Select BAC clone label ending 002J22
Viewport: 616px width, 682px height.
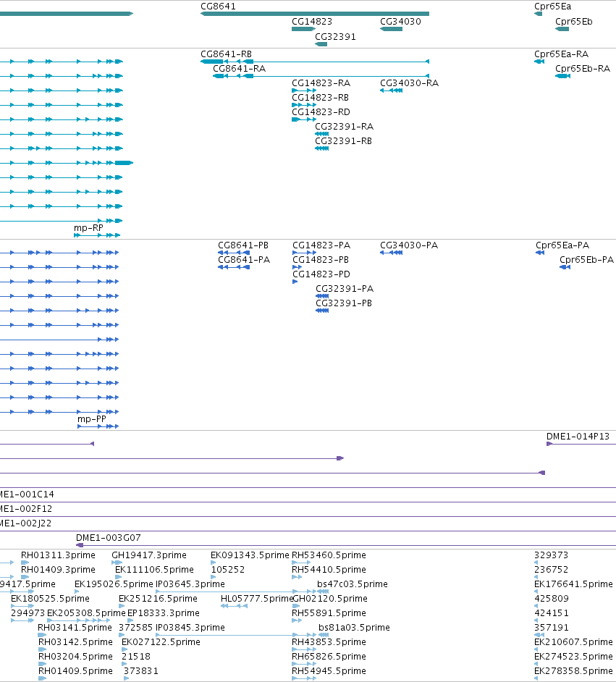point(25,523)
